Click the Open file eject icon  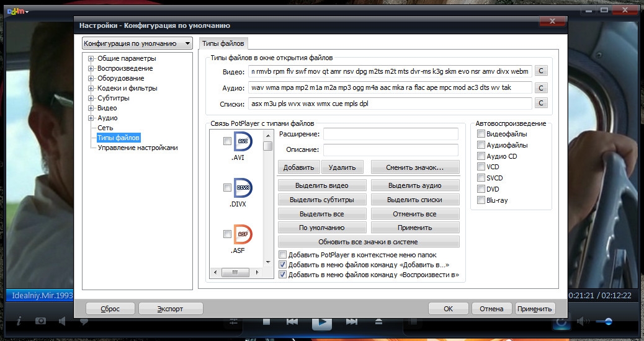click(x=378, y=321)
